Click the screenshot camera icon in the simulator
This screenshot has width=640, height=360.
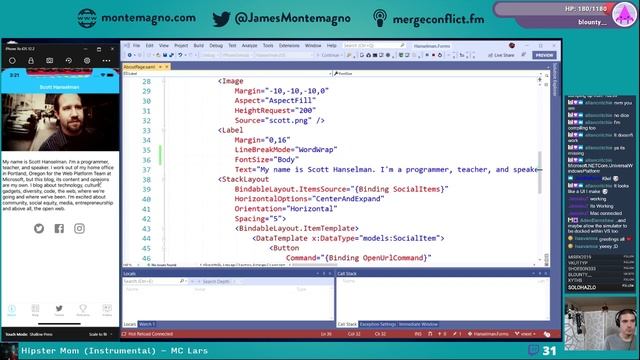click(49, 61)
